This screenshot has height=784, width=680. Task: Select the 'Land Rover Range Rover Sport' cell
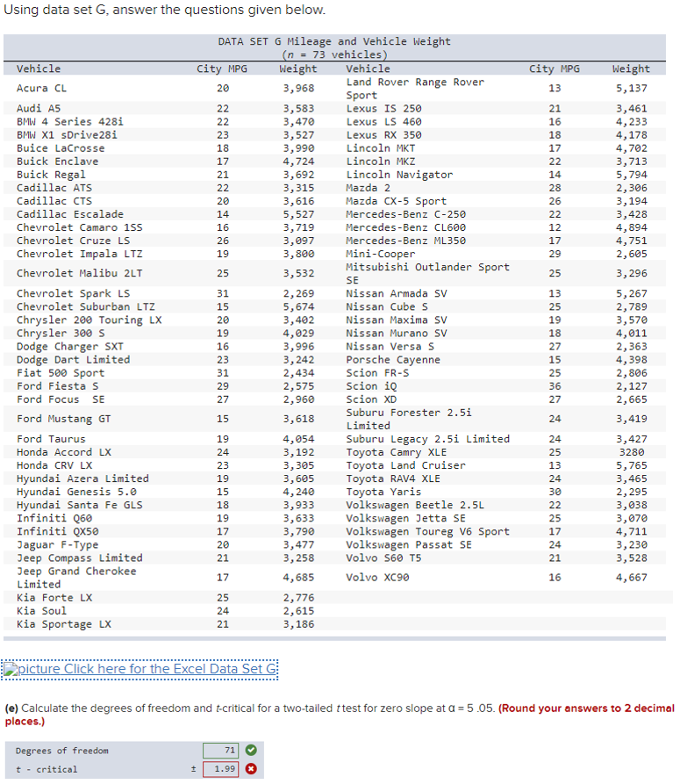pos(415,89)
